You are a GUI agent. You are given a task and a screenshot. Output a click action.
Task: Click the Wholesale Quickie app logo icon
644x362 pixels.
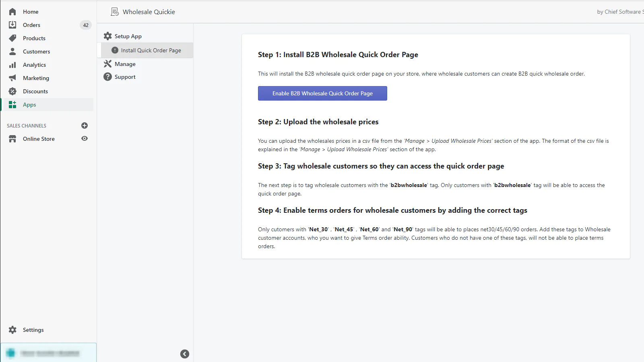(x=115, y=12)
